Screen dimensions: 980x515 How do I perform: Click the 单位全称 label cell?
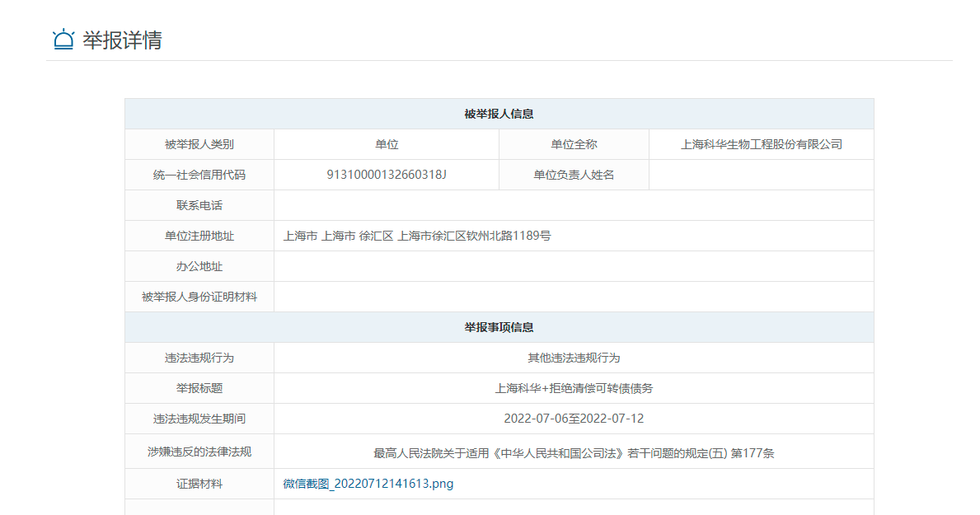click(x=574, y=144)
